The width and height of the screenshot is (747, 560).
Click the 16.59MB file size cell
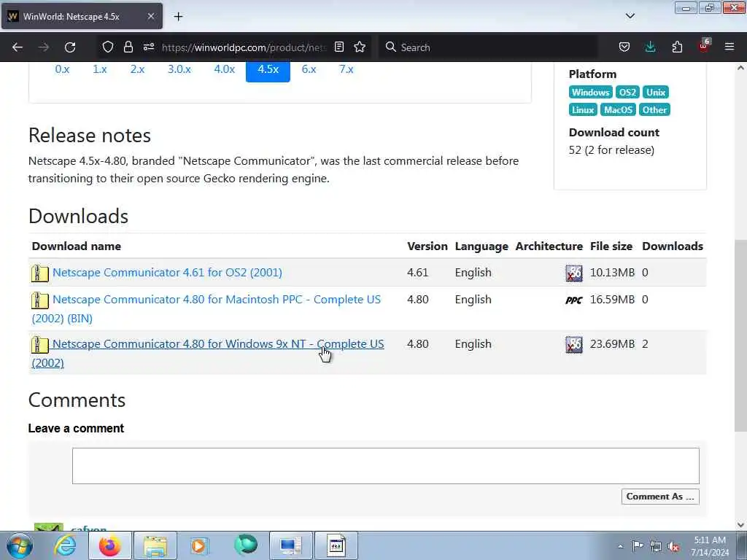click(x=612, y=300)
